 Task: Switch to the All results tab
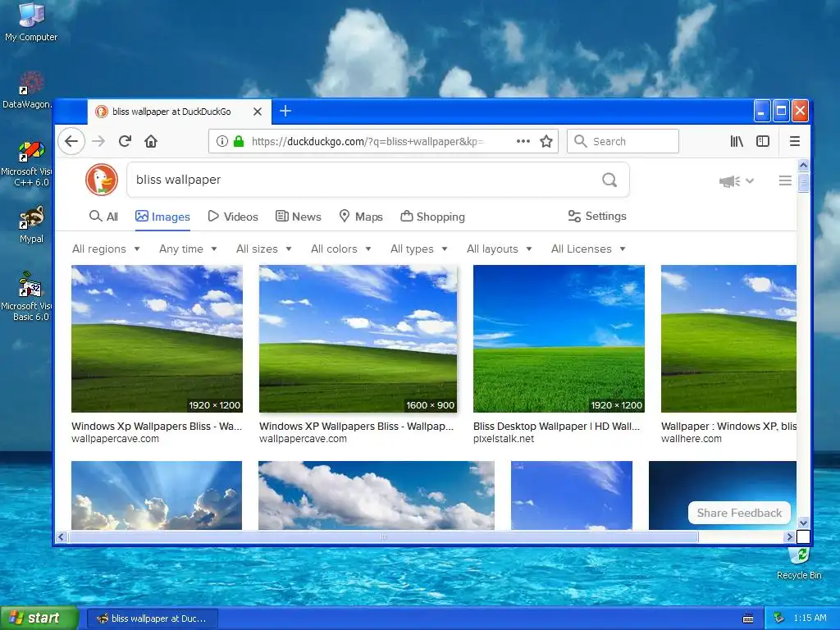click(104, 217)
